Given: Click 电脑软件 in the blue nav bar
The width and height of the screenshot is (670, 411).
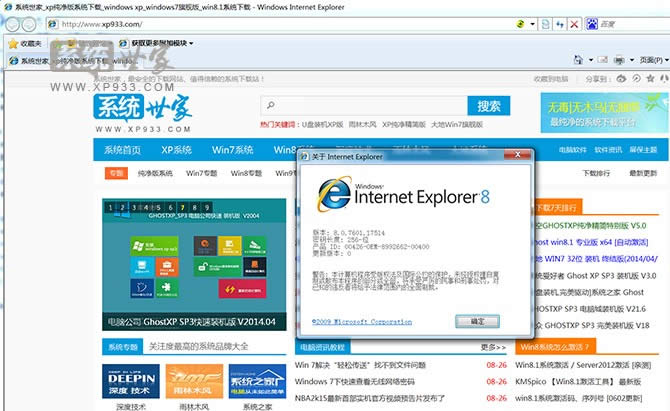Looking at the screenshot, I should tap(573, 150).
